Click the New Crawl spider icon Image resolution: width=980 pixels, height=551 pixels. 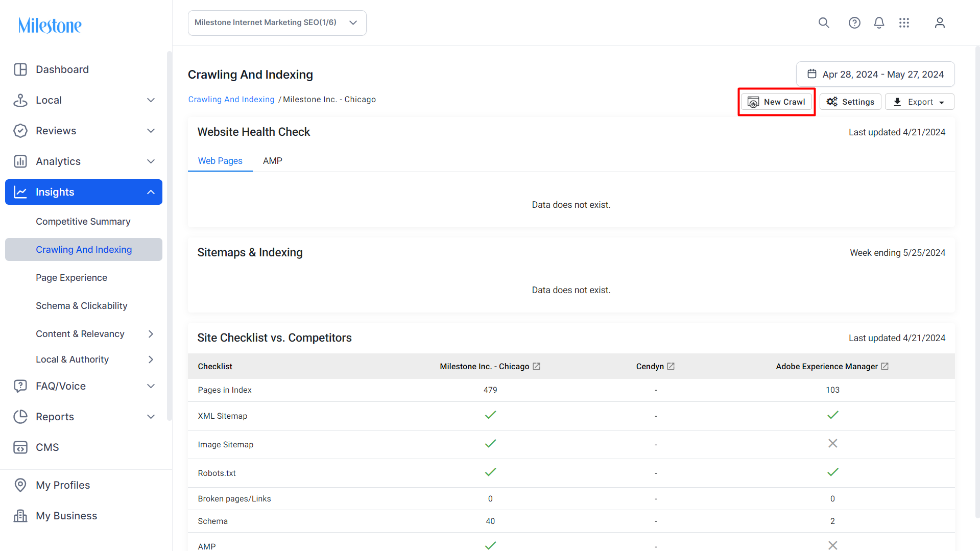tap(753, 102)
